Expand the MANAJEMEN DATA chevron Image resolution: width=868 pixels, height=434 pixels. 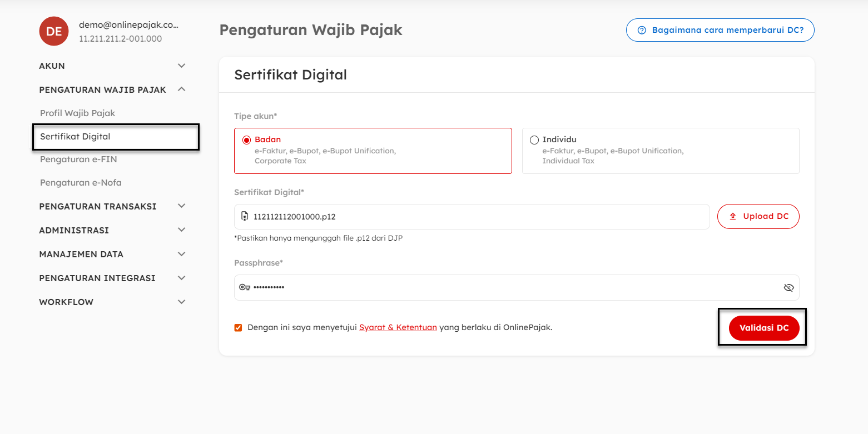(181, 254)
